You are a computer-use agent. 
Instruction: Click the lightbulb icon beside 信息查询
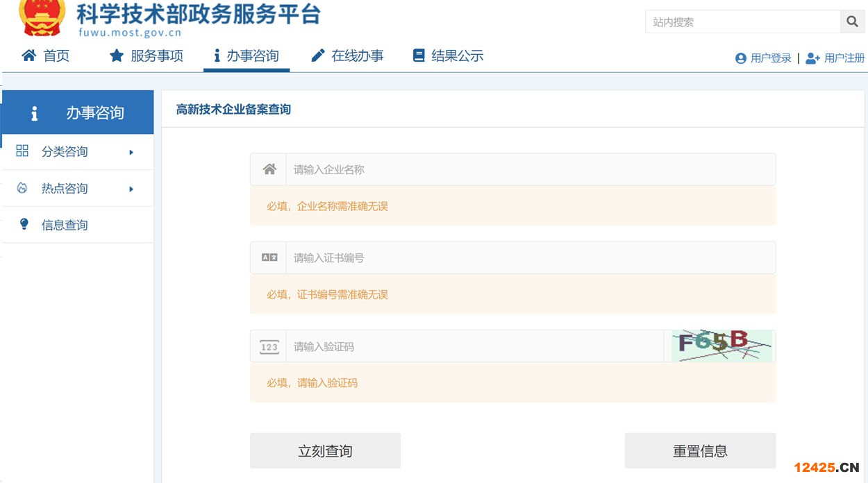click(x=24, y=224)
